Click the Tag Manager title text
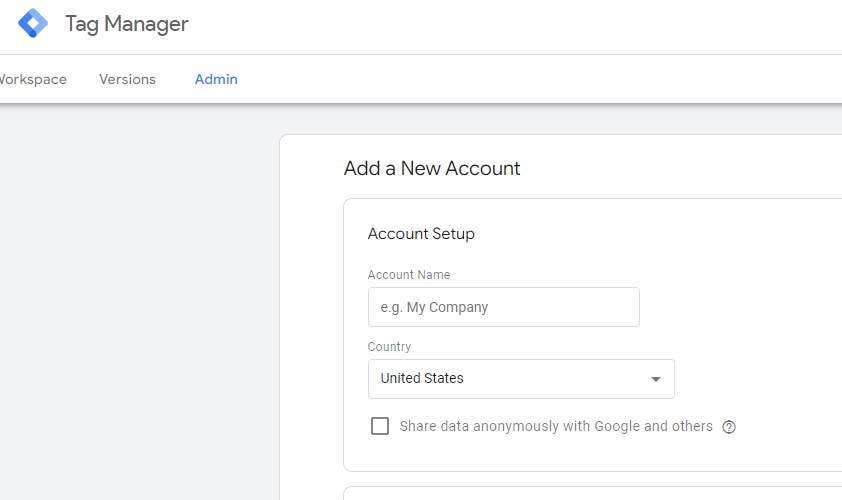The image size is (842, 500). [127, 24]
